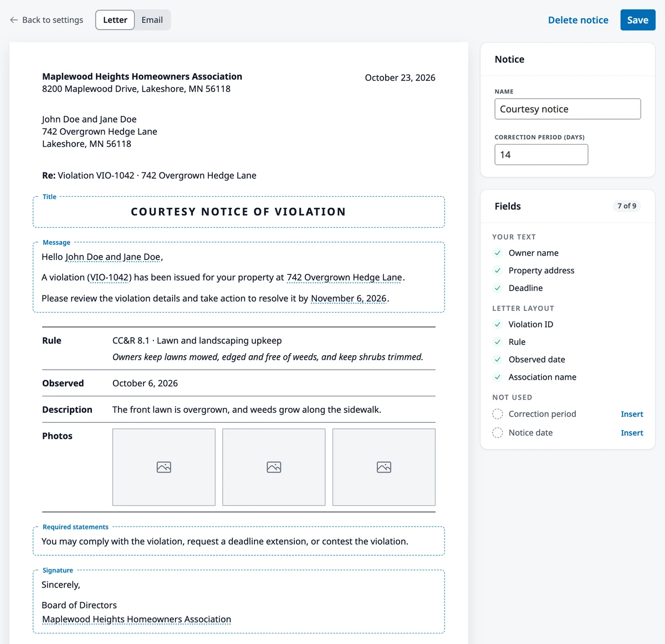Click the recipient name John Doe and Jane Doe

click(x=89, y=119)
